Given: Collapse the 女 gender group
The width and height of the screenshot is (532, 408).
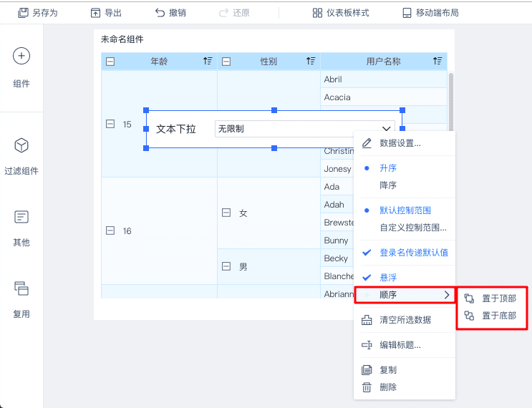Looking at the screenshot, I should coord(226,213).
